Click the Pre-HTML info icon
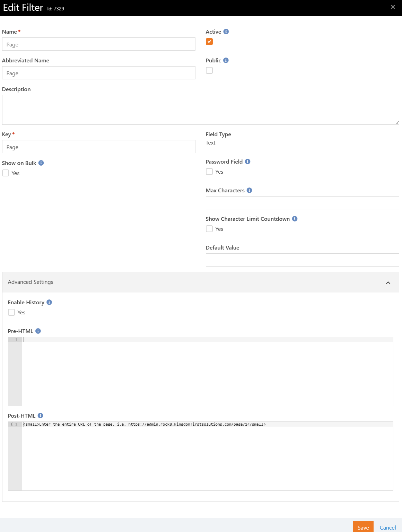Screen dimensions: 402x532 pos(38,331)
